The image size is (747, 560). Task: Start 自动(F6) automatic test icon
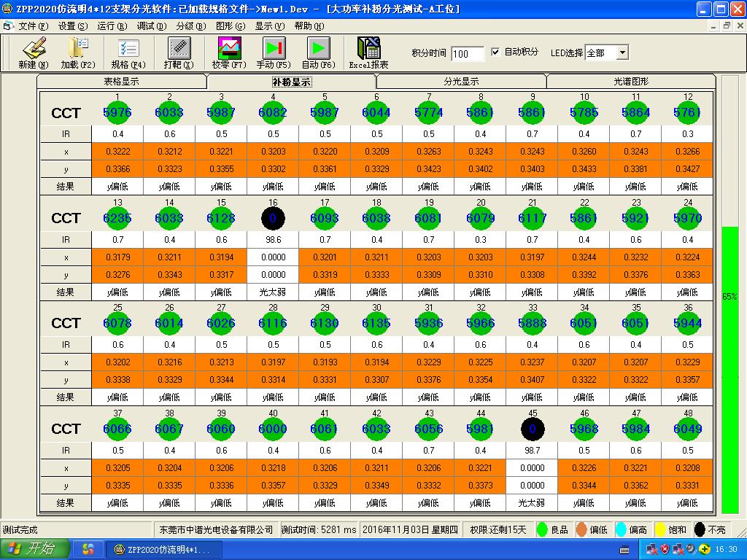(x=318, y=48)
